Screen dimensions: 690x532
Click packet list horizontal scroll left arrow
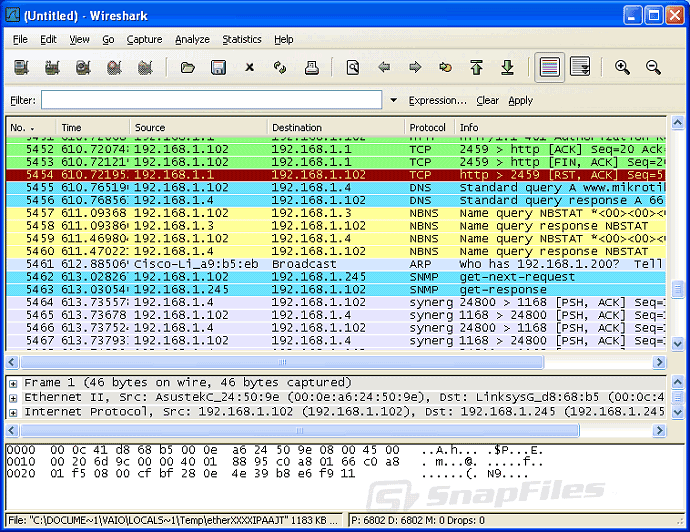(12, 362)
